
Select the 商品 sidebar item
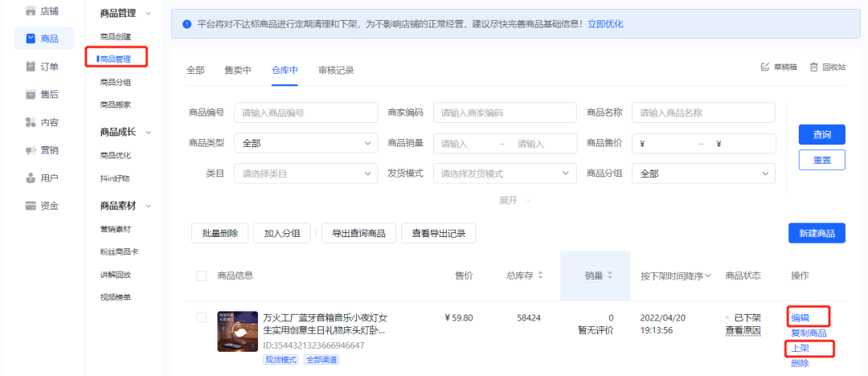[x=44, y=39]
